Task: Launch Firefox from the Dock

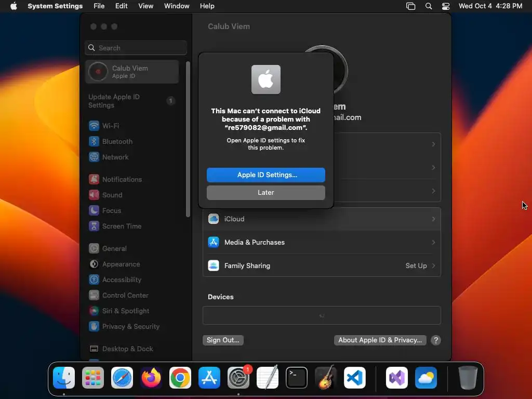Action: pos(151,378)
